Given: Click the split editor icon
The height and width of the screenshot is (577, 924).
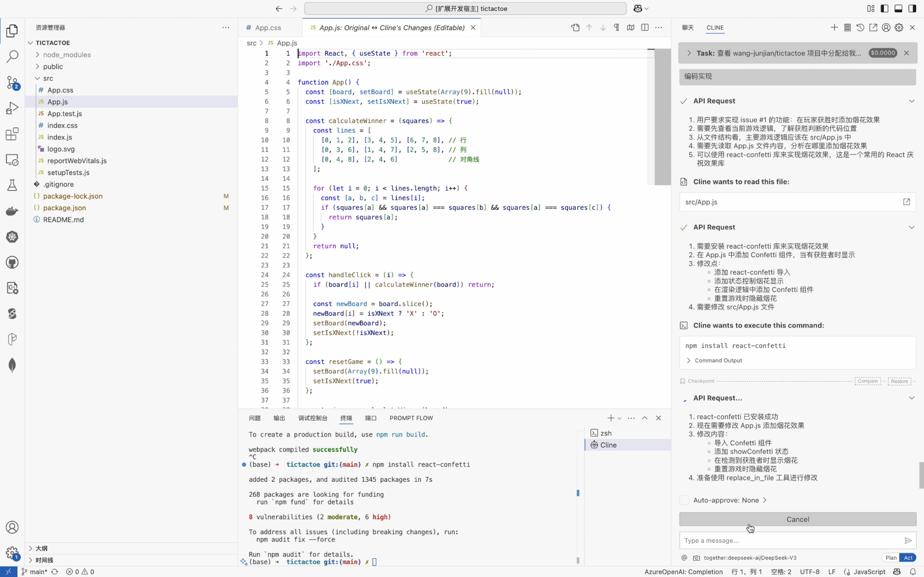Looking at the screenshot, I should pyautogui.click(x=645, y=28).
